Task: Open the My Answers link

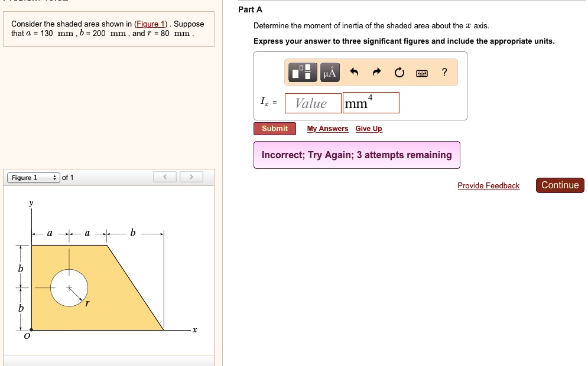Action: (x=327, y=128)
